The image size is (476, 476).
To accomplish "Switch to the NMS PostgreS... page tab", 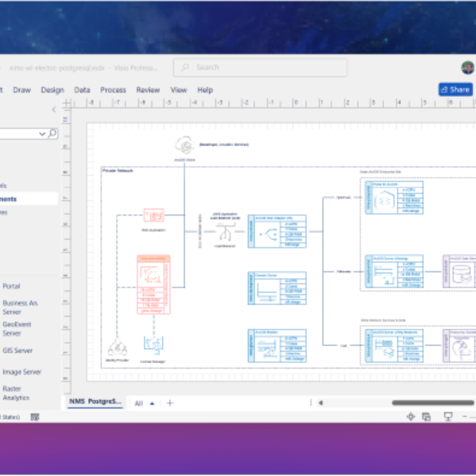I will click(95, 402).
